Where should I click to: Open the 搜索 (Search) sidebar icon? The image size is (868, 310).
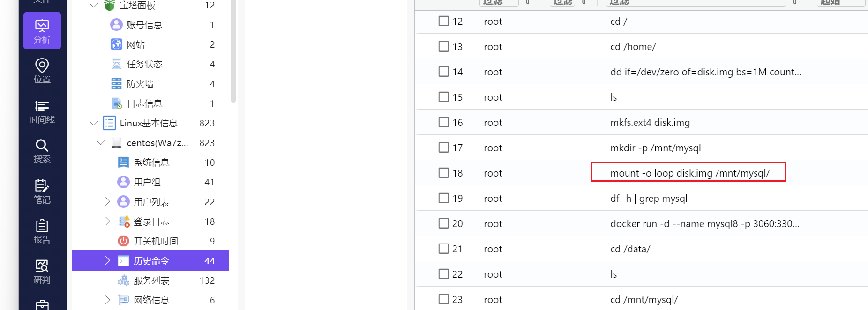(42, 151)
